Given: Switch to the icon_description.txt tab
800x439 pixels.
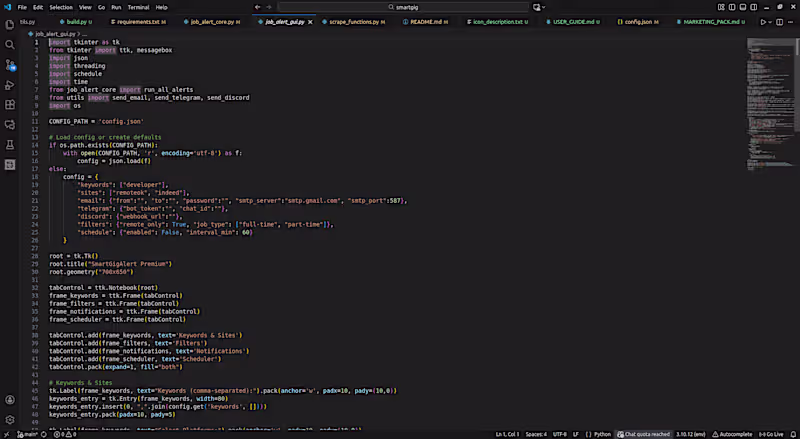Looking at the screenshot, I should click(497, 22).
